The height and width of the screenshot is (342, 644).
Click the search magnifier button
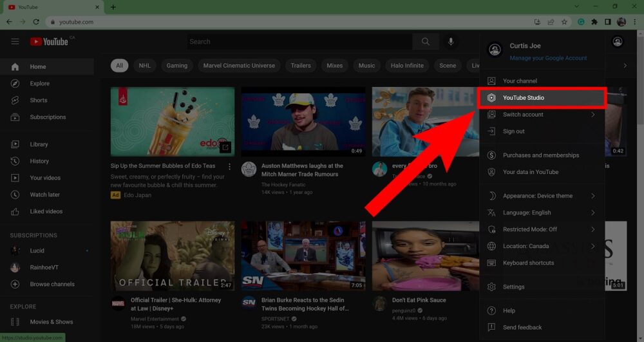(425, 42)
